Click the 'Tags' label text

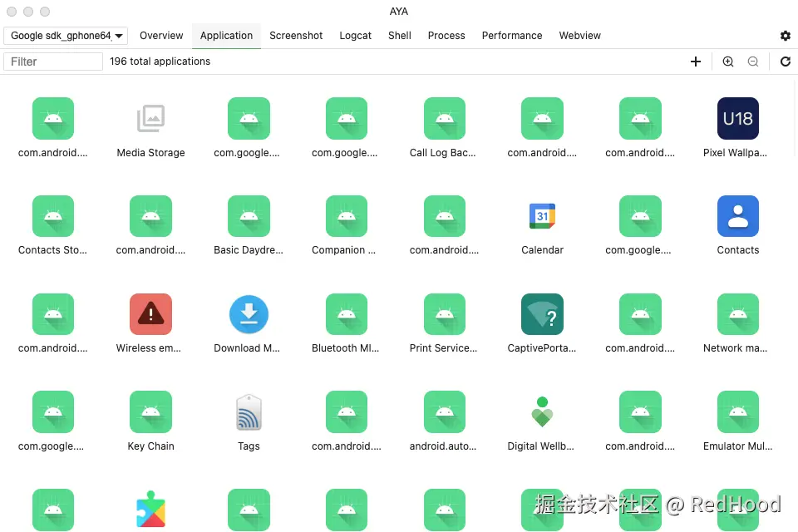[x=249, y=446]
